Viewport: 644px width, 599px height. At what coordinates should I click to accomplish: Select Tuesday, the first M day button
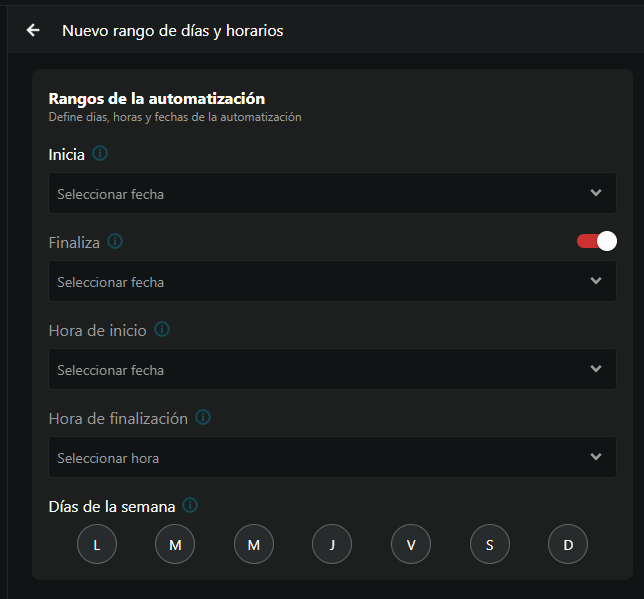coord(175,545)
